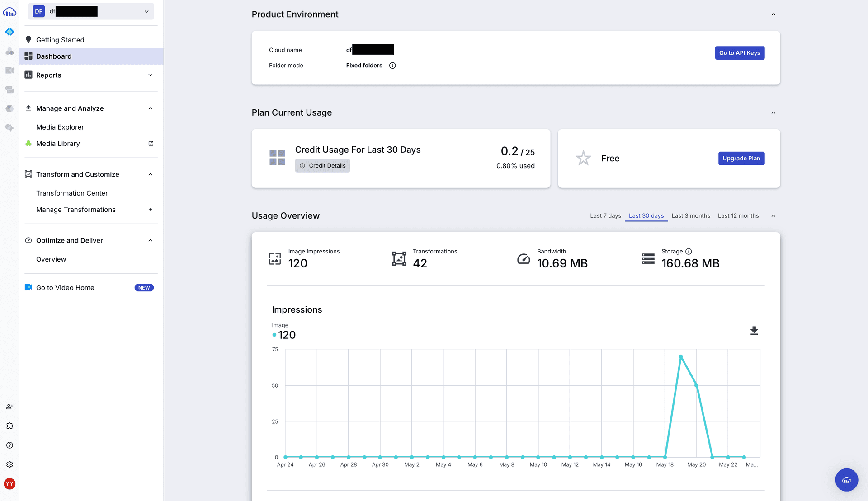868x501 pixels.
Task: Click the Fixed folders value
Action: (x=364, y=66)
